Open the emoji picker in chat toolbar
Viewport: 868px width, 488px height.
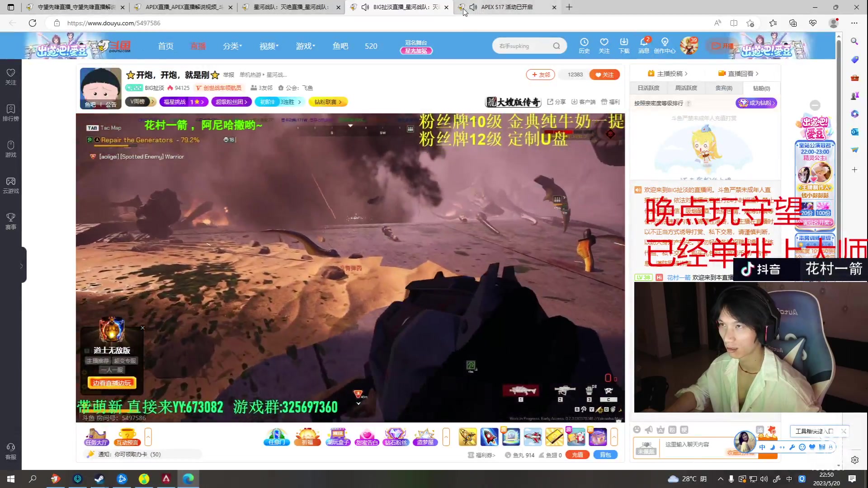637,429
